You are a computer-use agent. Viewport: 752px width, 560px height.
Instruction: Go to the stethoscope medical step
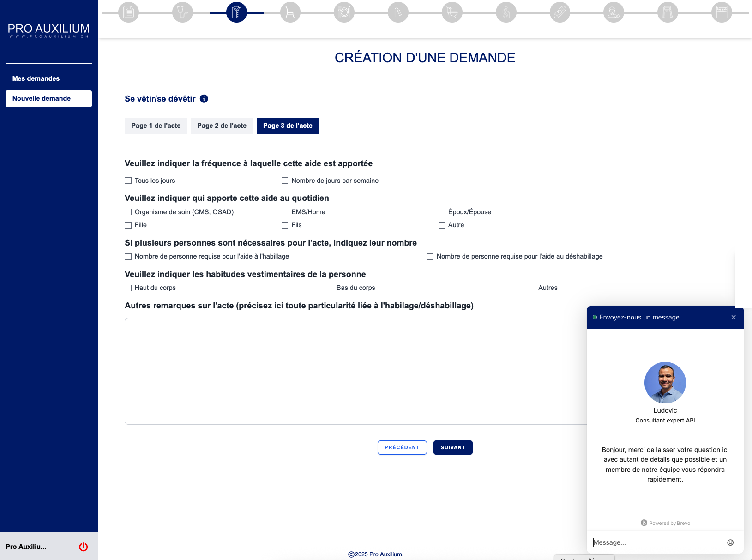[x=182, y=12]
